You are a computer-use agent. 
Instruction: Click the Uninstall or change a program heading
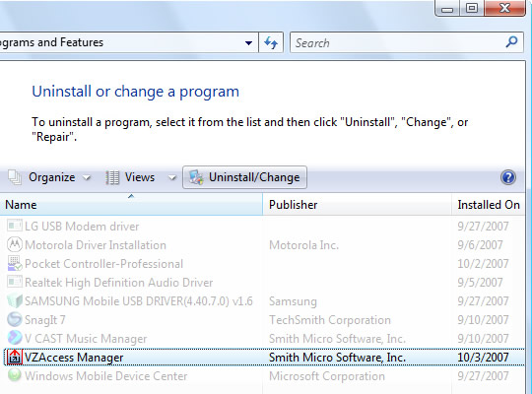point(136,92)
